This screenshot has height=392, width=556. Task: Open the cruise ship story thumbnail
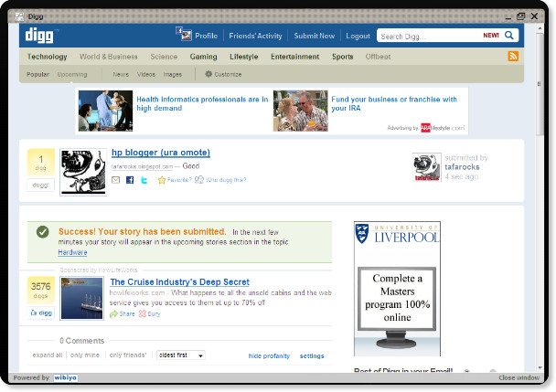tap(82, 299)
